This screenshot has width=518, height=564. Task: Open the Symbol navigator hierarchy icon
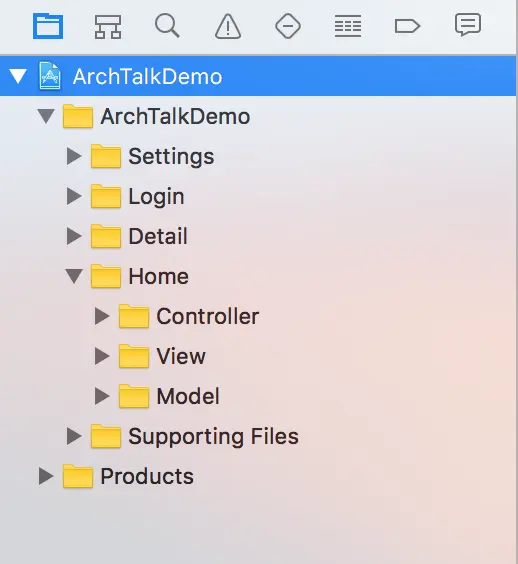[108, 26]
